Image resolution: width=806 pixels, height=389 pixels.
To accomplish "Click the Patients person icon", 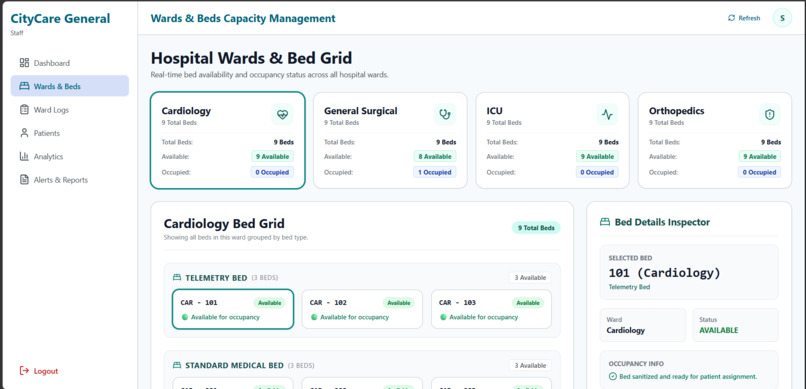I will pos(24,133).
